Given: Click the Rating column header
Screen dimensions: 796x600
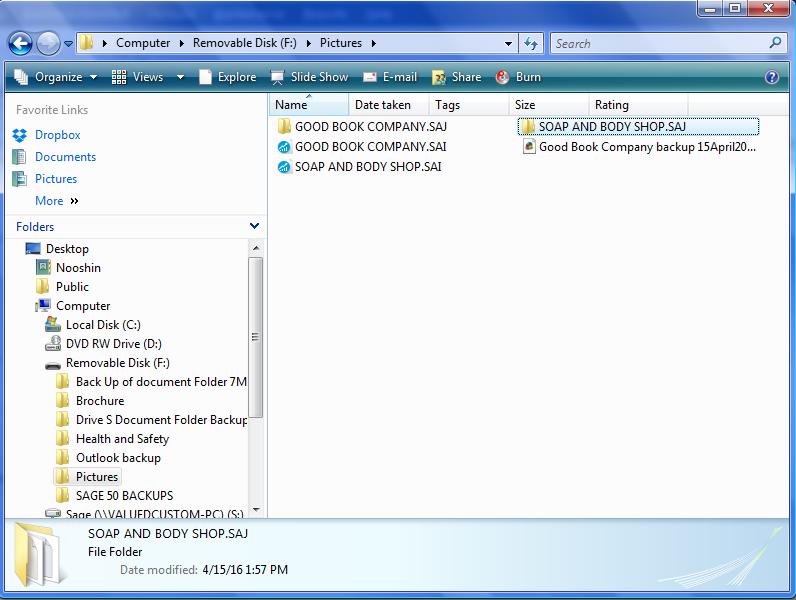Looking at the screenshot, I should click(x=638, y=105).
